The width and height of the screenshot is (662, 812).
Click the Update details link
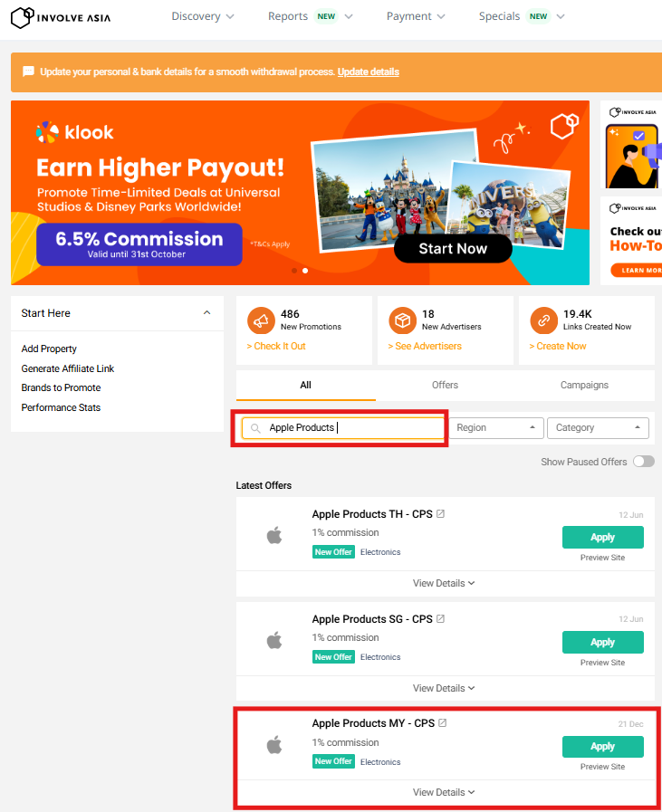[x=368, y=72]
